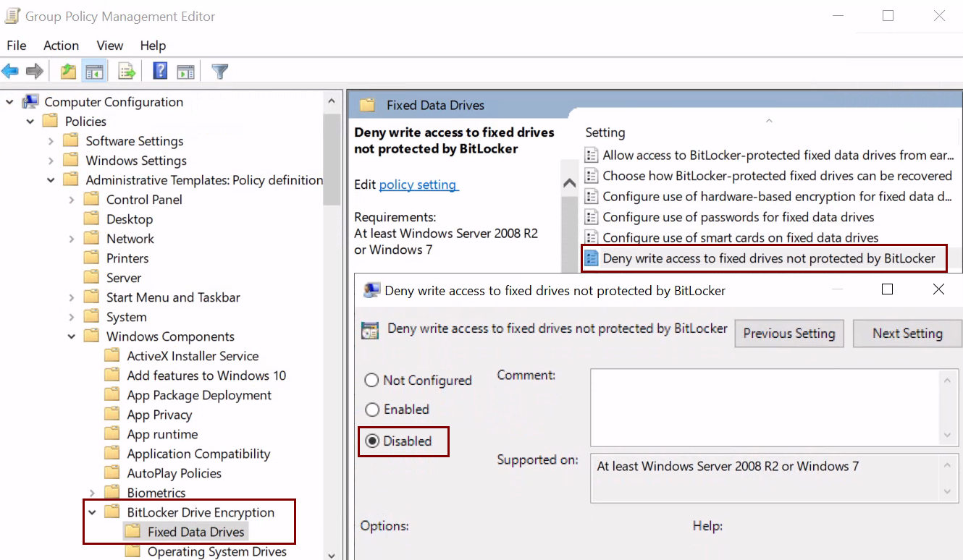
Task: Click icon beside Choose how BitLocker-protected drives recovered
Action: tap(592, 176)
